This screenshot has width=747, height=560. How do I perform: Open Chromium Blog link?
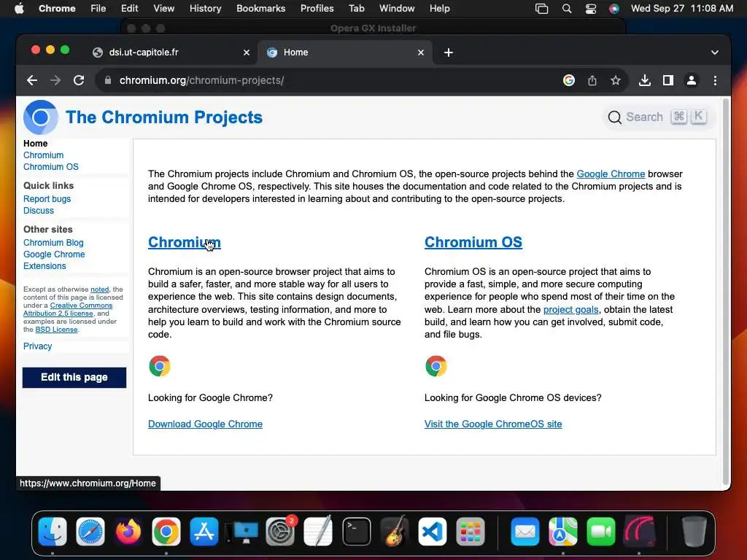53,243
